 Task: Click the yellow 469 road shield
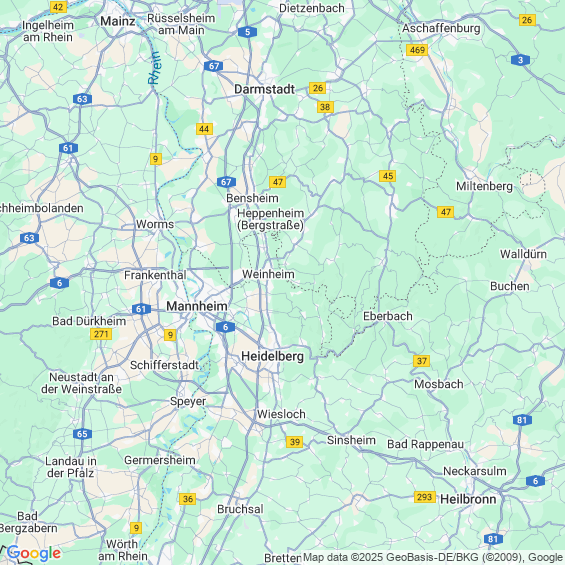[417, 50]
